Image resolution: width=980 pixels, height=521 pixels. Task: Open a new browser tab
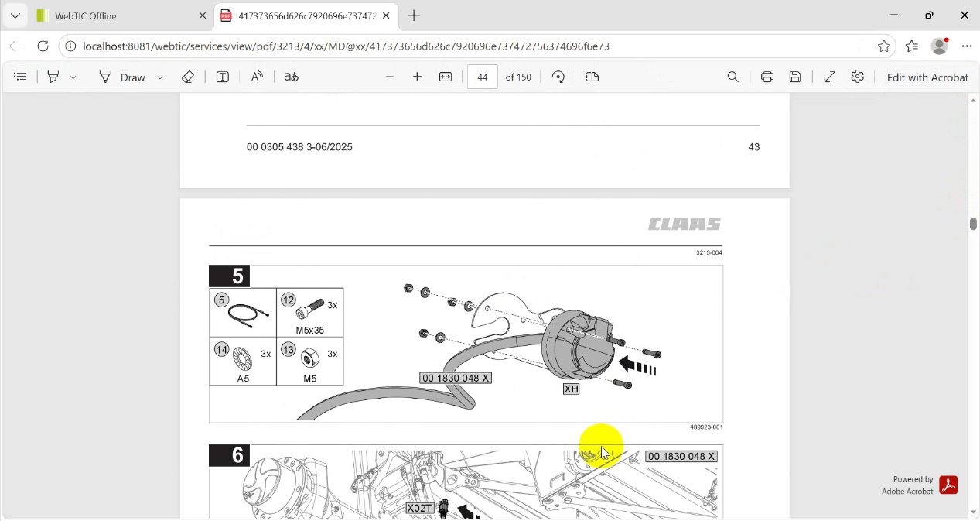(414, 15)
